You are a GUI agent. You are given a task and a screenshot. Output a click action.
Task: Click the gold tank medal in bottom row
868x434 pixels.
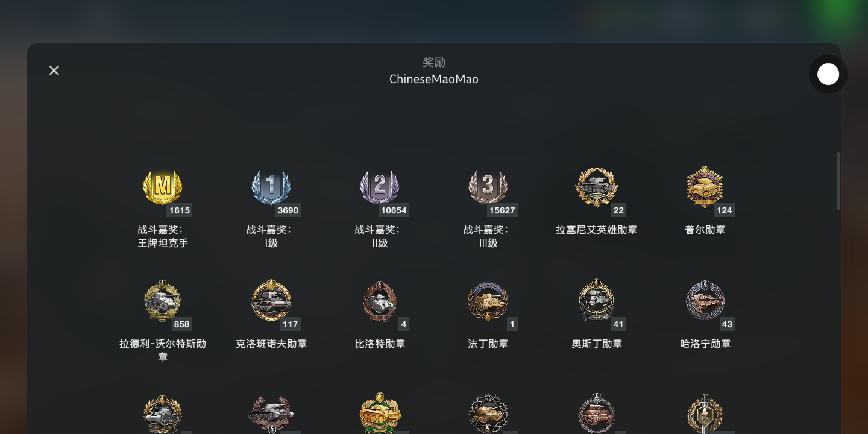click(x=380, y=413)
